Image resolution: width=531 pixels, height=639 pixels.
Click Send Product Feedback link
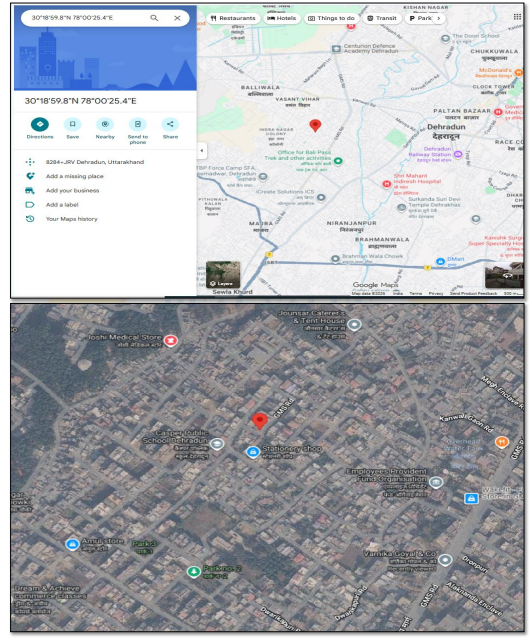coord(473,293)
